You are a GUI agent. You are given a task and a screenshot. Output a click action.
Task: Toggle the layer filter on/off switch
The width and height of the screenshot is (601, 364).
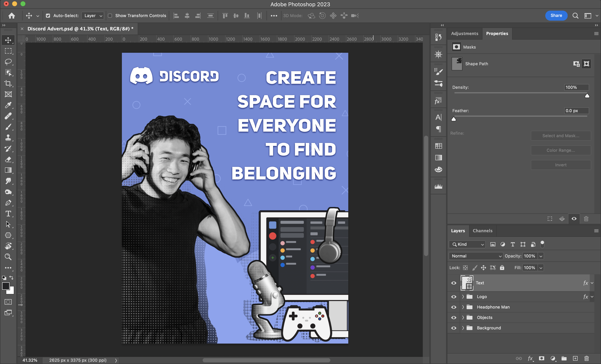(542, 244)
